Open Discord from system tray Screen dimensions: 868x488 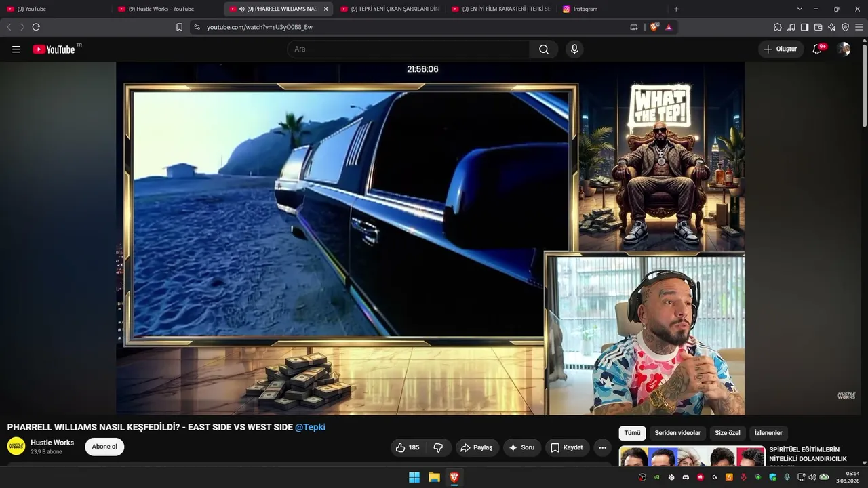pyautogui.click(x=686, y=477)
